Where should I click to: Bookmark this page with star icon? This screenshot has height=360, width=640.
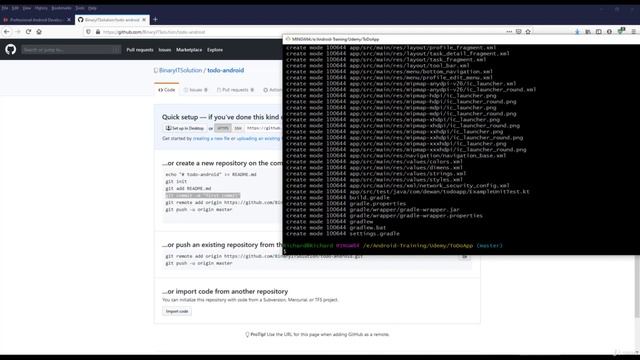click(x=528, y=31)
